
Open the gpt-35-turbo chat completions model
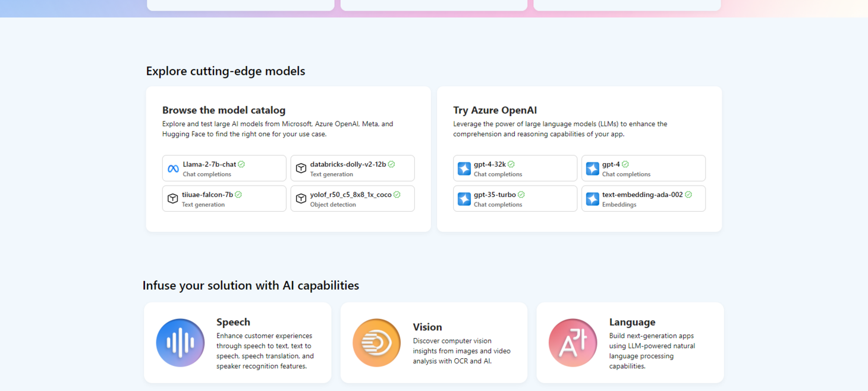(515, 198)
